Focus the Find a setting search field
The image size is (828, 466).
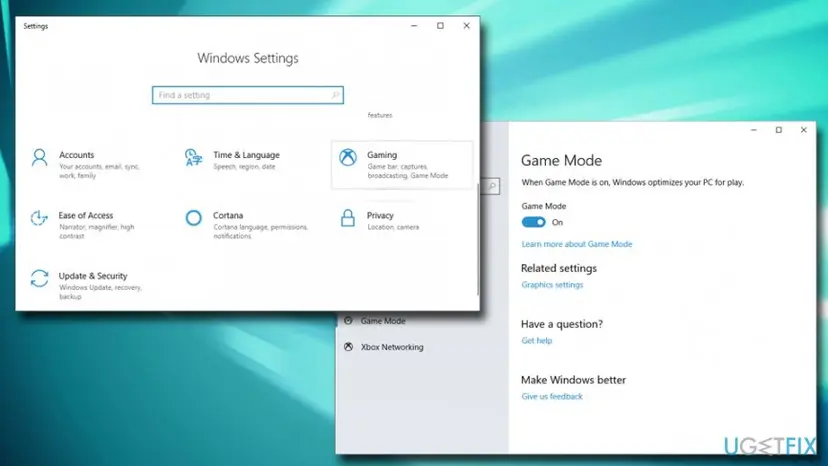[x=248, y=95]
